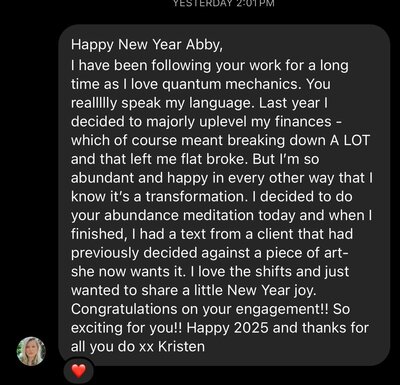Viewport: 400px width, 385px height.
Task: Open the sender's profile picture
Action: coord(31,351)
